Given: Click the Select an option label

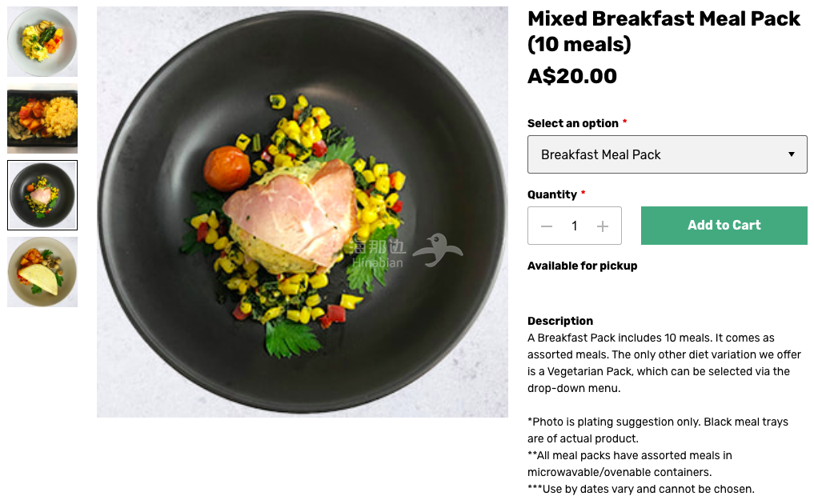Looking at the screenshot, I should click(x=572, y=123).
